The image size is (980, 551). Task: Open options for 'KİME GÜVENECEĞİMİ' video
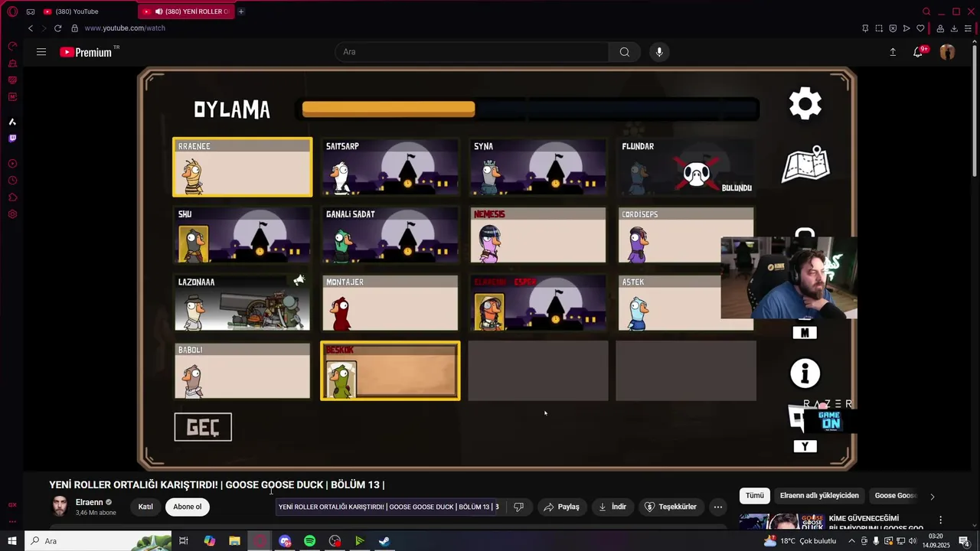(941, 520)
